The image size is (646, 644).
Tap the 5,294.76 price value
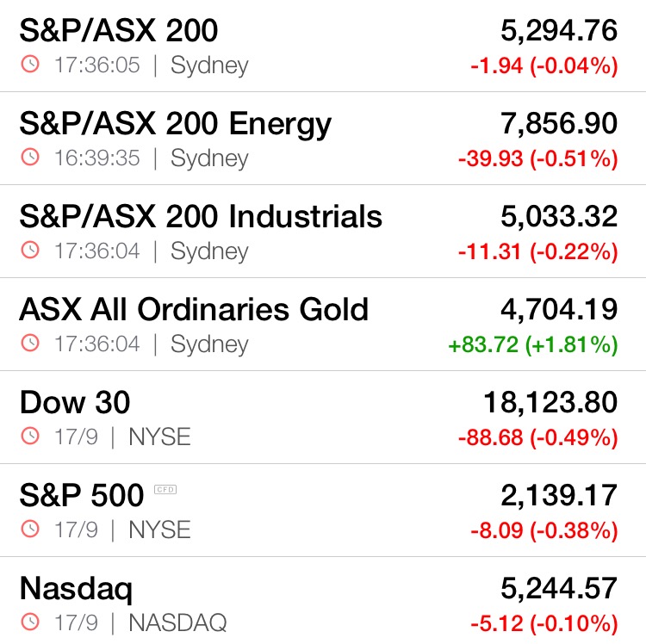559,31
